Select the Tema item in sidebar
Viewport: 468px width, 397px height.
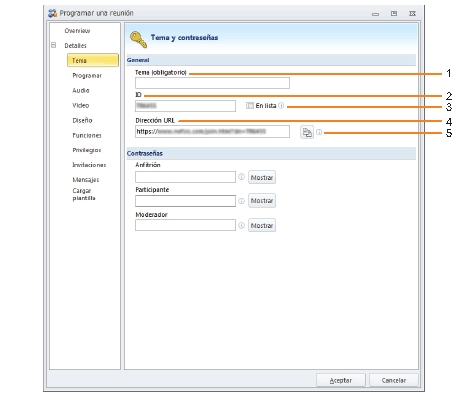(93, 60)
